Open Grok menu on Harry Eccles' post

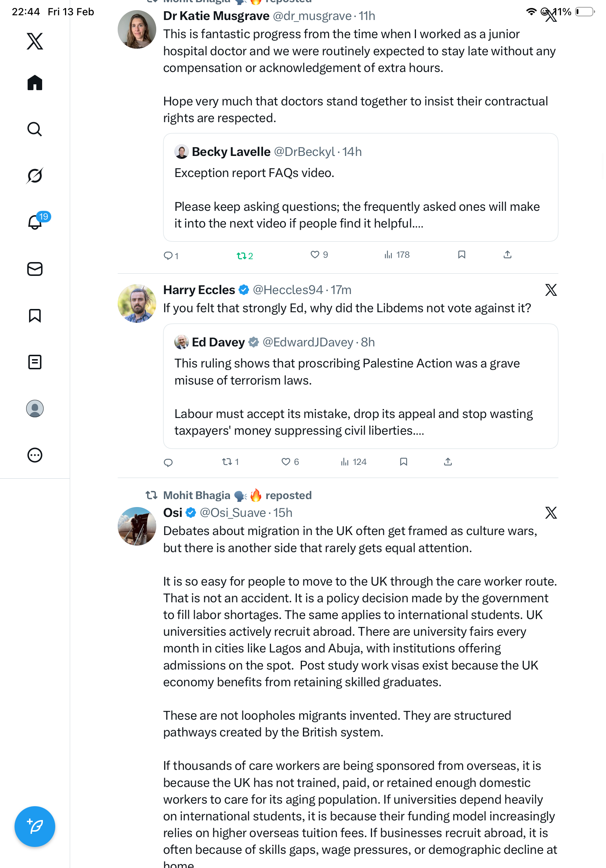pos(551,290)
